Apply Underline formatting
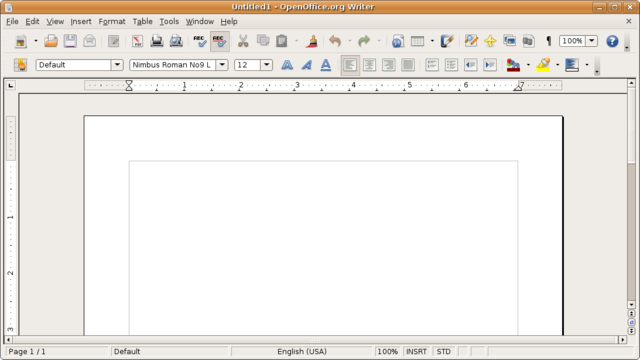This screenshot has width=640, height=360. [326, 65]
